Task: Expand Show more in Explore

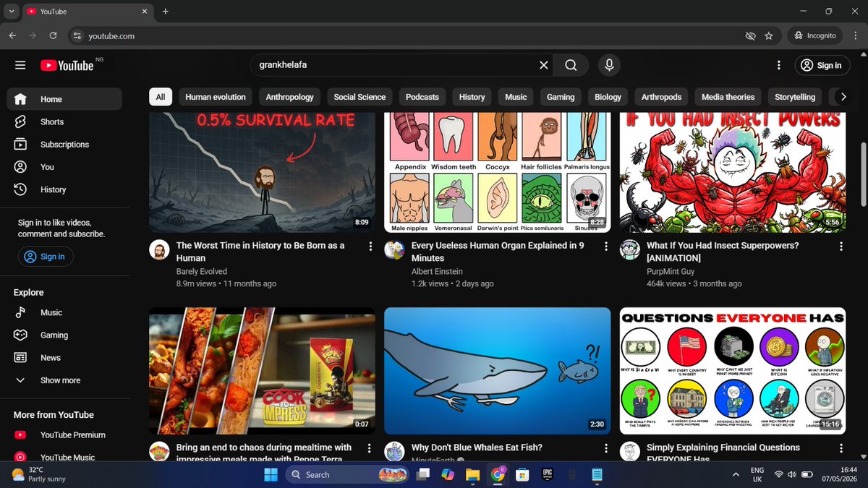Action: tap(64, 380)
